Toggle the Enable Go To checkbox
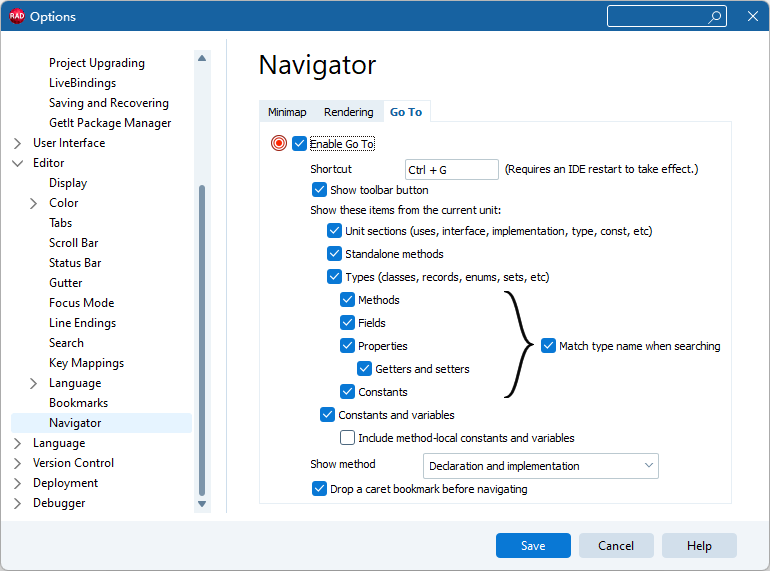Viewport: 770px width, 571px height. [299, 144]
